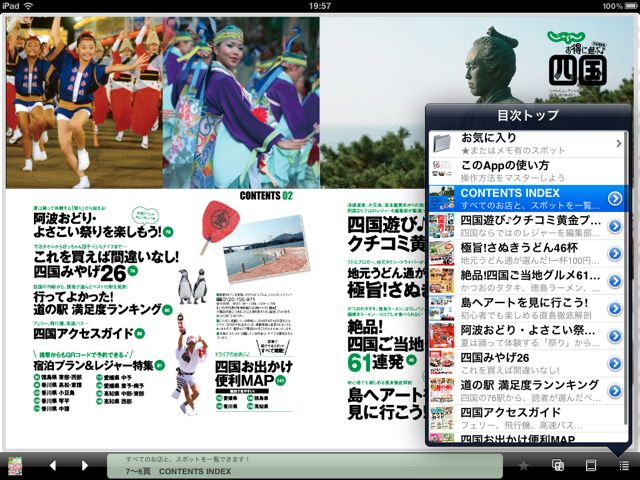
Task: Tap the magazine cover thumbnail in bottom-left corner
Action: (15, 465)
